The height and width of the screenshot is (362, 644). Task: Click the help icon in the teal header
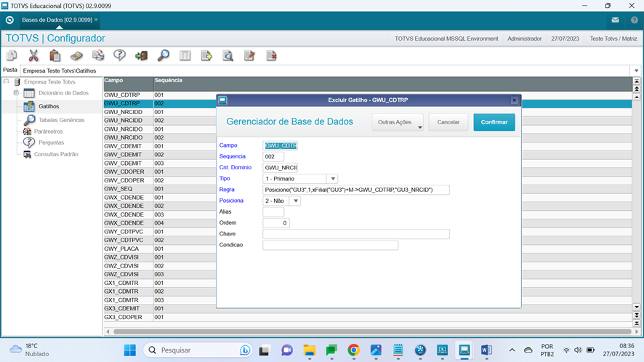click(x=634, y=20)
